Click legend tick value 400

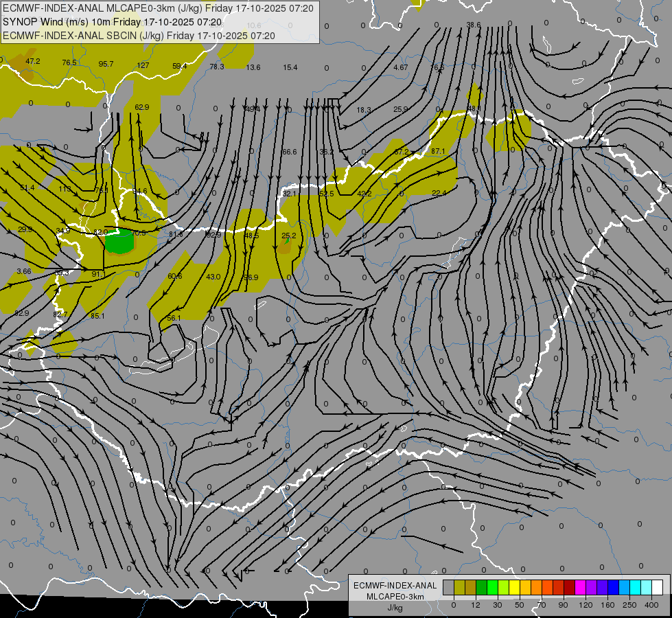tap(651, 605)
